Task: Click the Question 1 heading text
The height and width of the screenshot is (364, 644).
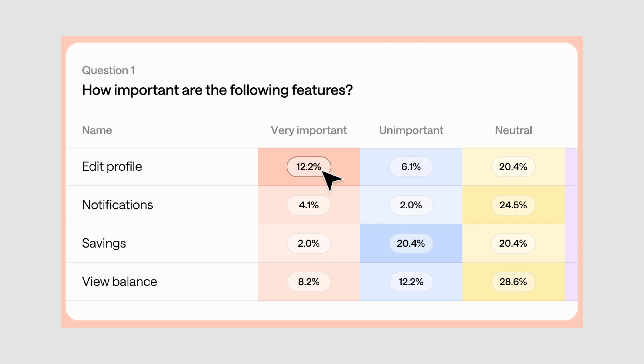Action: (108, 70)
